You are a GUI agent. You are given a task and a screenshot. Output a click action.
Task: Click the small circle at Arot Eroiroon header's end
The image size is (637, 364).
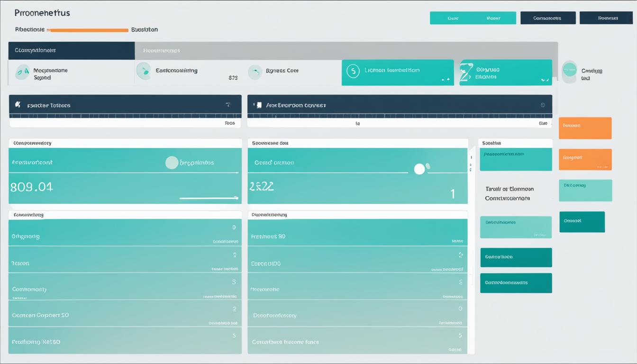coord(543,105)
